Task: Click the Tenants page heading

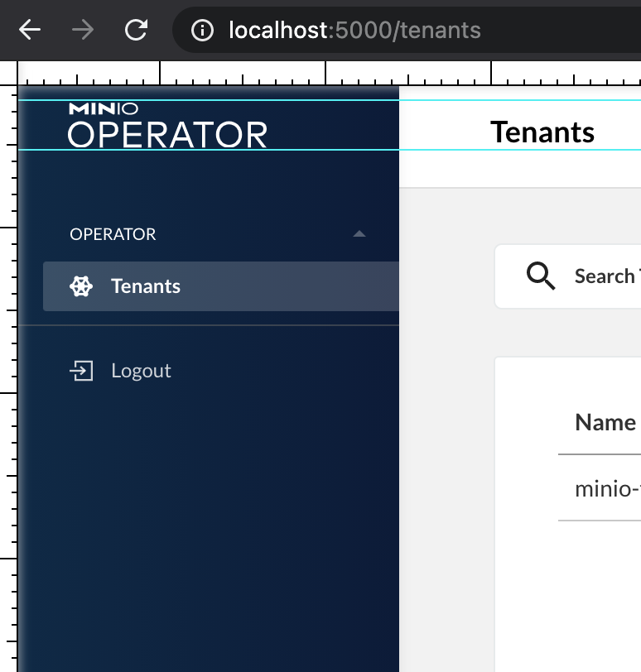Action: (542, 132)
